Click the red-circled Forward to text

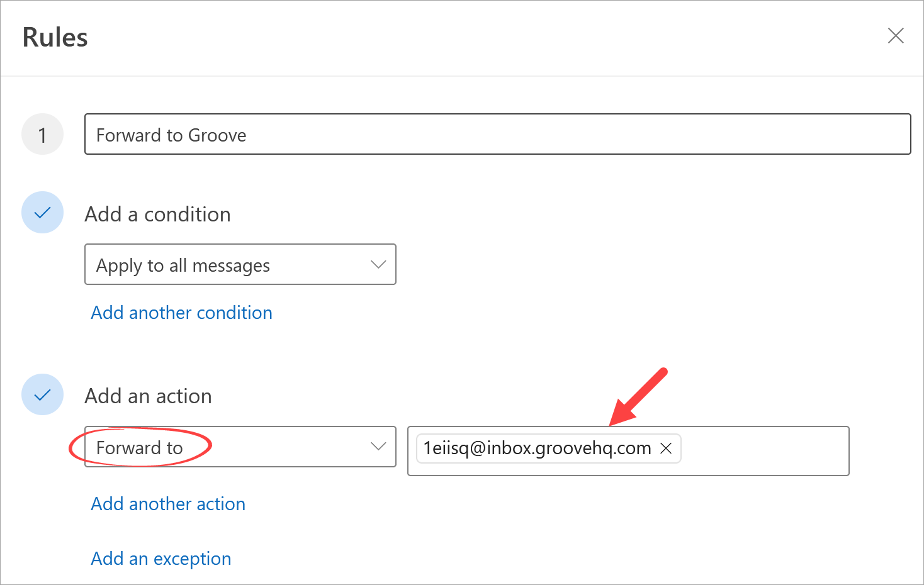click(139, 448)
